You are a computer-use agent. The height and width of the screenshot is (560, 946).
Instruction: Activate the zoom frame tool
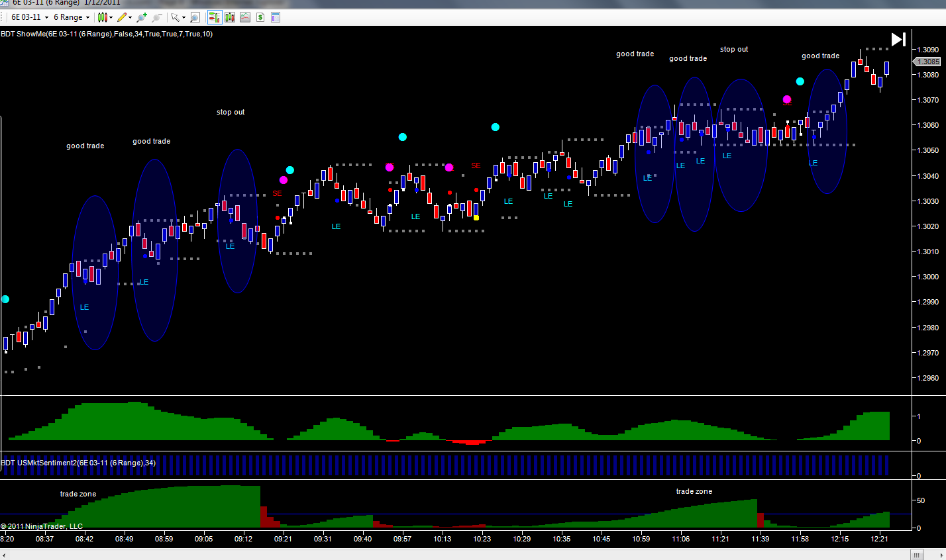195,17
